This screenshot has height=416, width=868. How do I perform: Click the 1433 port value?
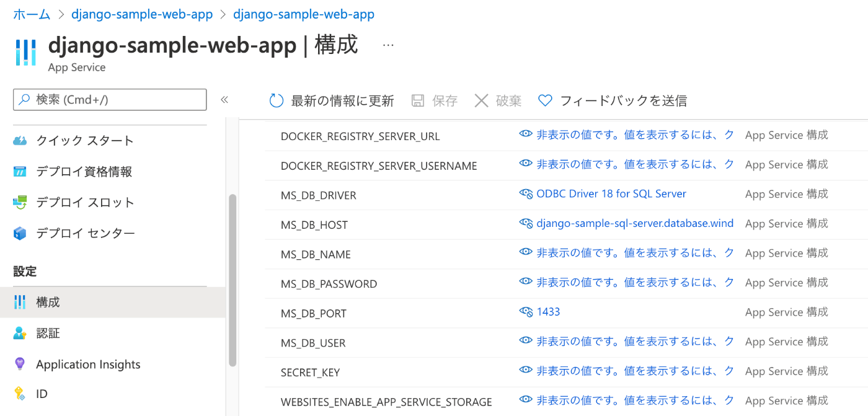pos(548,312)
